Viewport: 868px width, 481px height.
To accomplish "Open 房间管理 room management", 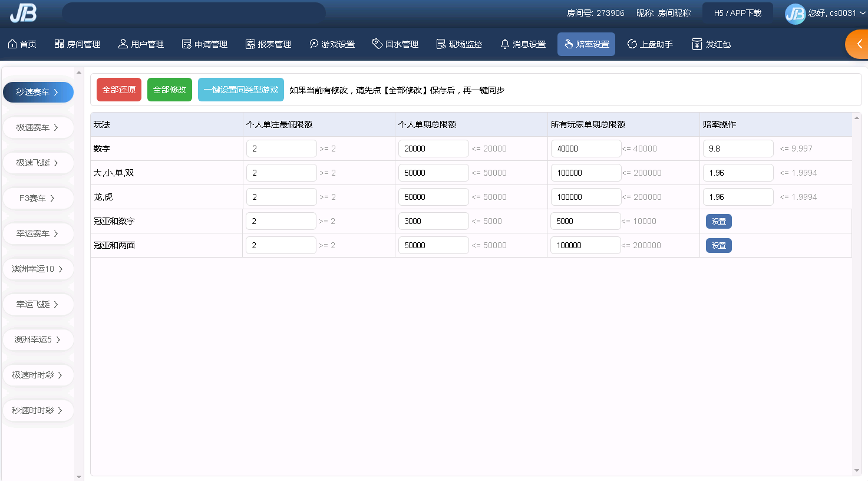I will point(77,44).
